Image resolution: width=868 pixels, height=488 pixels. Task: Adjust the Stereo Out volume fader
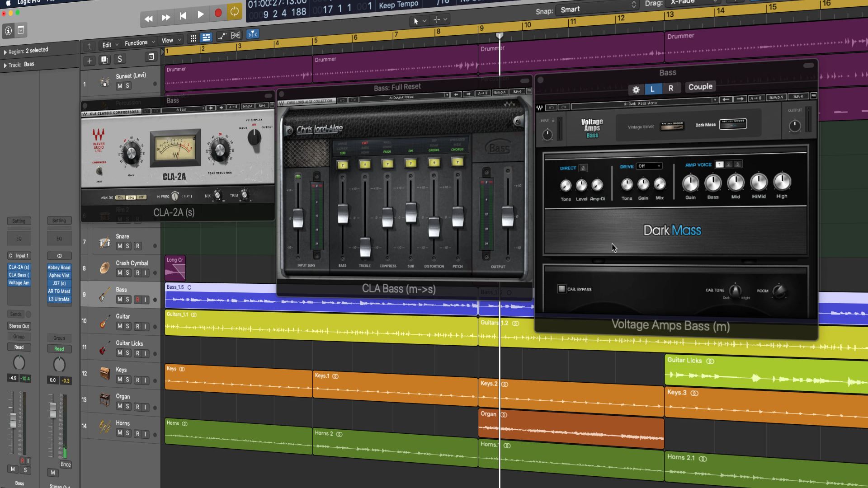pyautogui.click(x=53, y=410)
